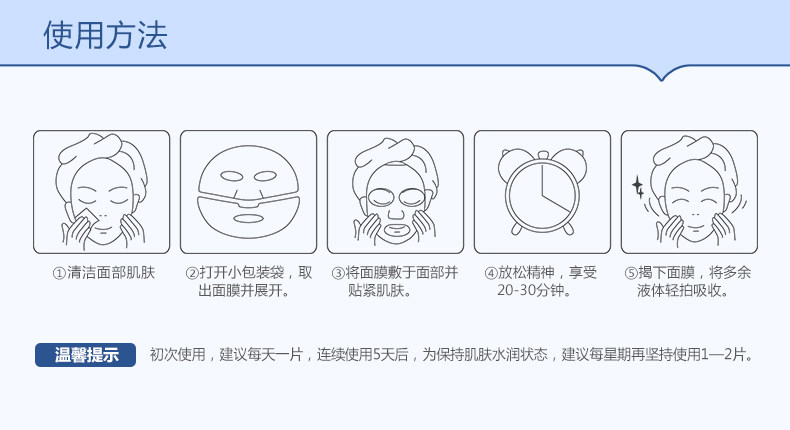Select step ① 清洁面部肌肤 caption
This screenshot has width=790, height=430.
104,273
